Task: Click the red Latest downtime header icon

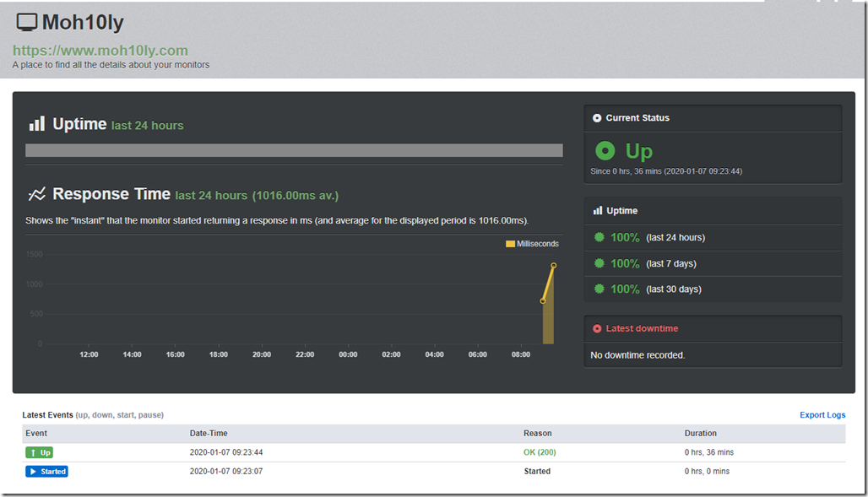Action: click(x=597, y=329)
